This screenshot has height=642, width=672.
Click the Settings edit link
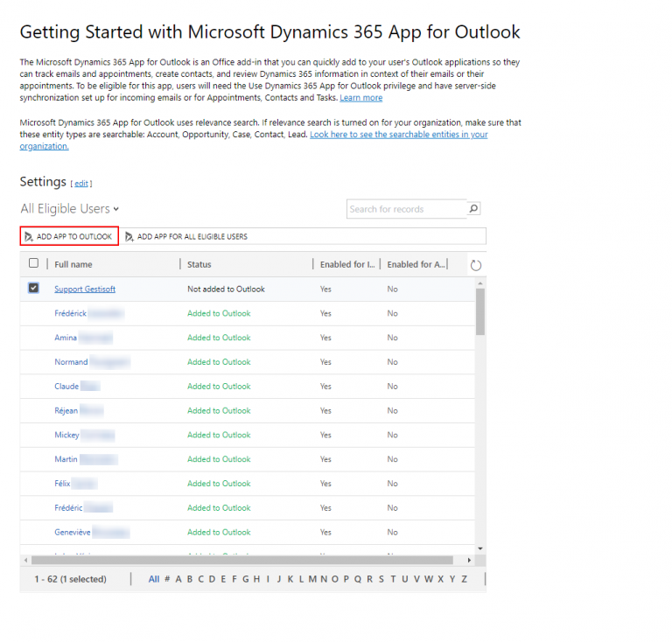click(x=81, y=184)
